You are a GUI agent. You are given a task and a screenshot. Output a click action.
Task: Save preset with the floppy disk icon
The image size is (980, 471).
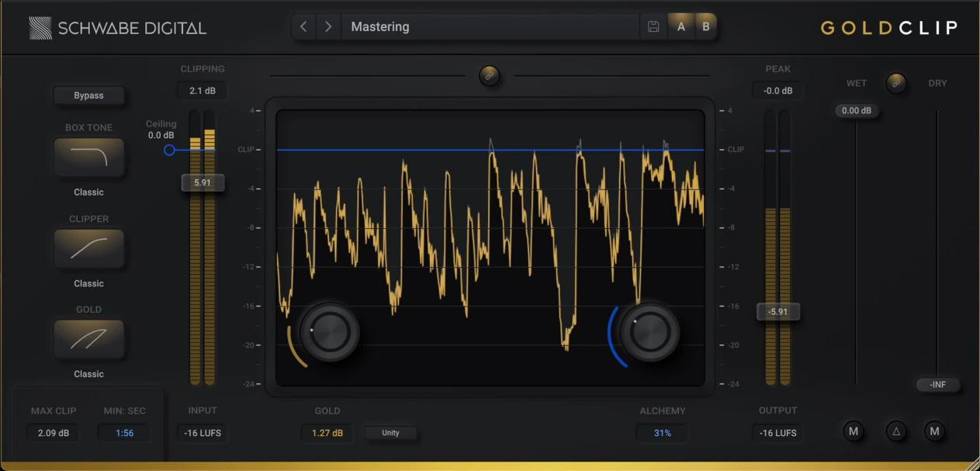pyautogui.click(x=653, y=26)
